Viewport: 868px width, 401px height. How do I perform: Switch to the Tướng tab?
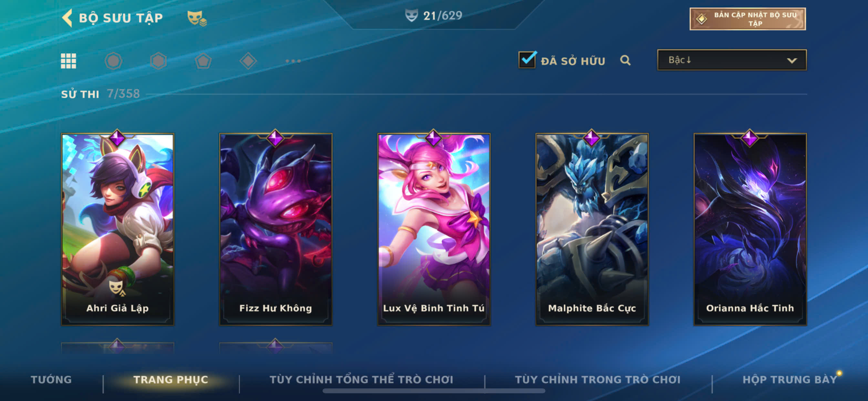(51, 379)
